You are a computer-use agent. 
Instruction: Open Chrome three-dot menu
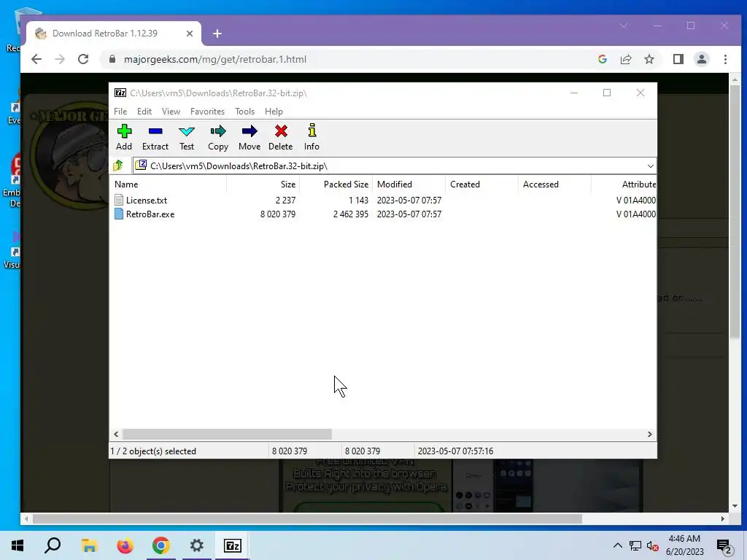(x=725, y=59)
